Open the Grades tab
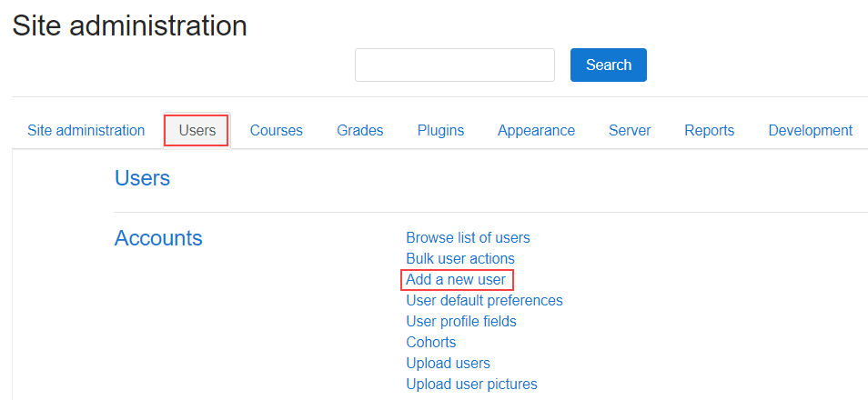868x400 pixels. click(x=359, y=131)
